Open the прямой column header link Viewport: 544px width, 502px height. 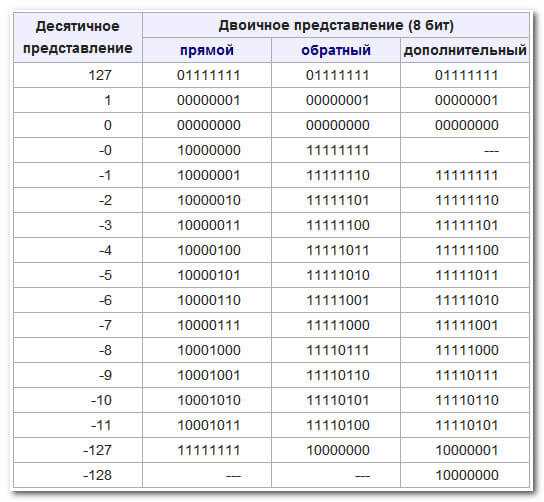207,50
